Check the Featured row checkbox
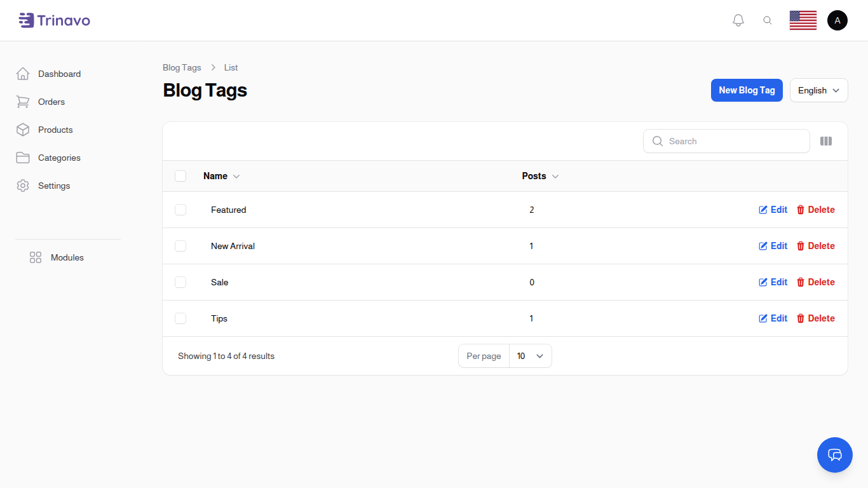The image size is (868, 488). coord(180,210)
